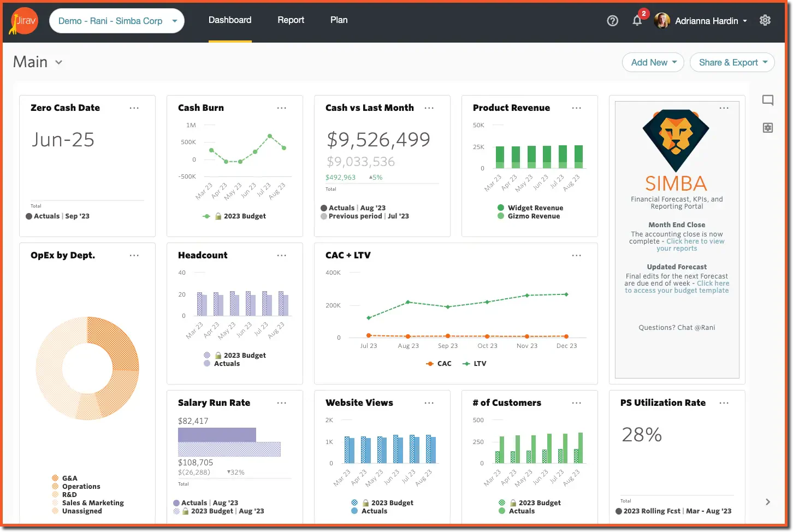This screenshot has height=532, width=793.
Task: Click lock icon next to Cash Burn 2023 Budget
Action: pyautogui.click(x=218, y=216)
